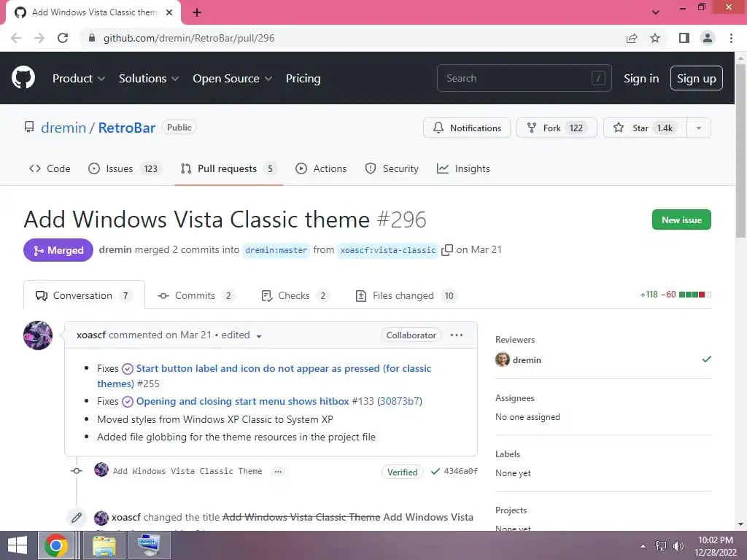Screen dimensions: 747x560
Task: Open Chrome three-dot menu
Action: (x=731, y=38)
